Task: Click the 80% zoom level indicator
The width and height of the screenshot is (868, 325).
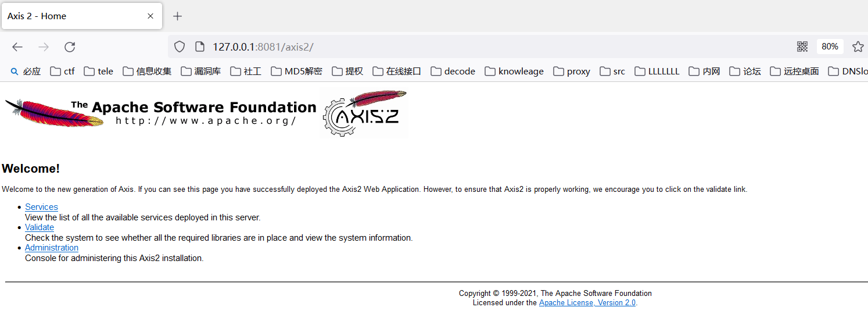Action: click(830, 47)
